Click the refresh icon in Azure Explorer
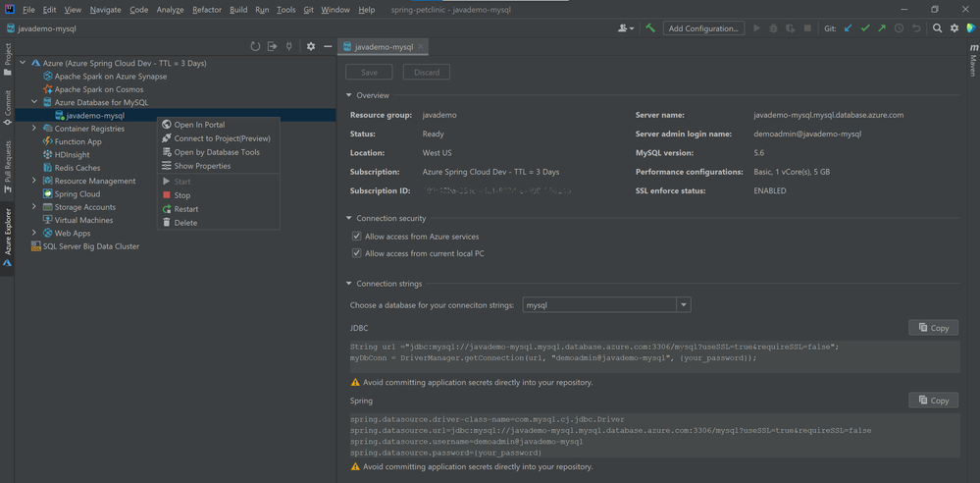 tap(255, 46)
